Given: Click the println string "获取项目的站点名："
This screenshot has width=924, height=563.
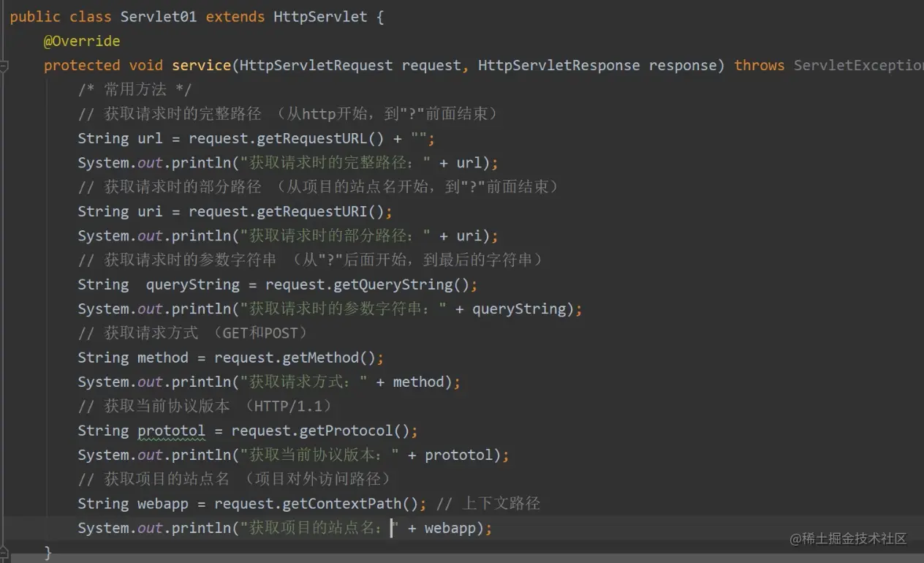Looking at the screenshot, I should point(319,529).
